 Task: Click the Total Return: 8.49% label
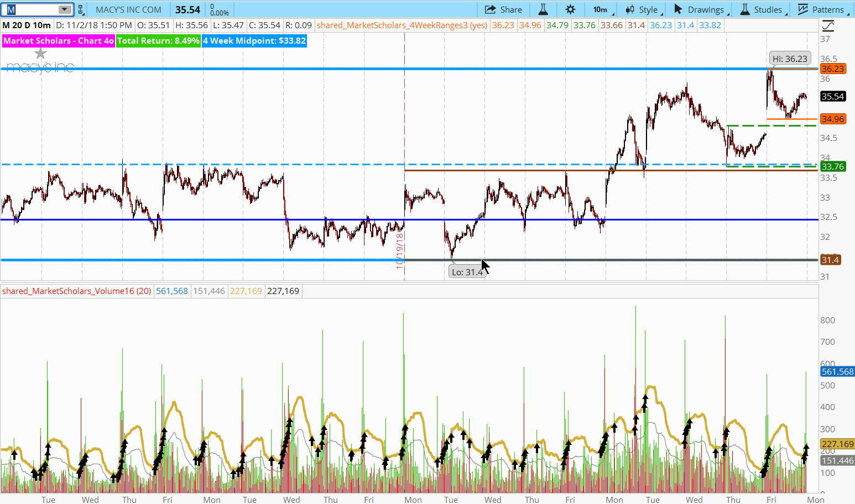(158, 41)
